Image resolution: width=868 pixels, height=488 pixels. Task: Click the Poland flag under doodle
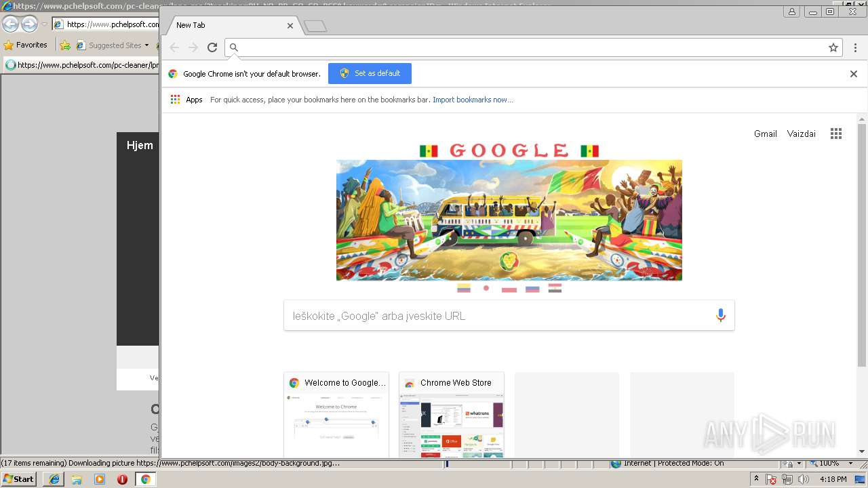coord(509,288)
